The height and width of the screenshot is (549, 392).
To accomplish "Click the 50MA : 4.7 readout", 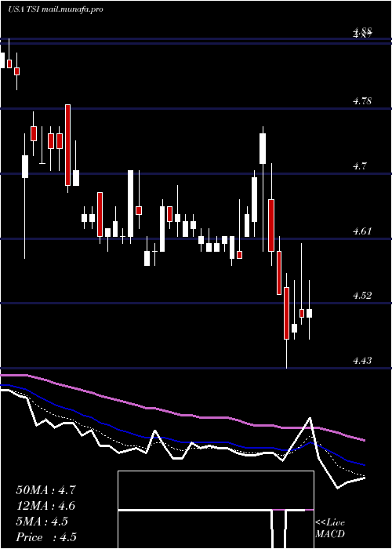I will point(45,490).
